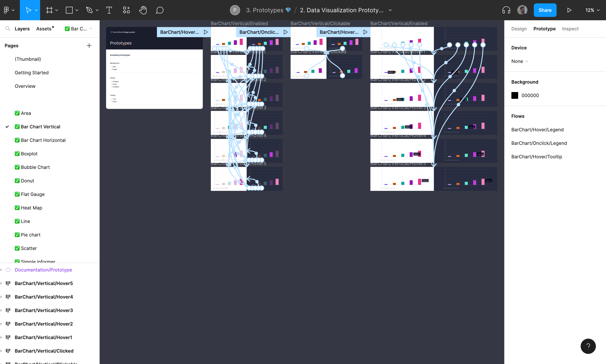Select the Rectangle shape tool

(69, 10)
